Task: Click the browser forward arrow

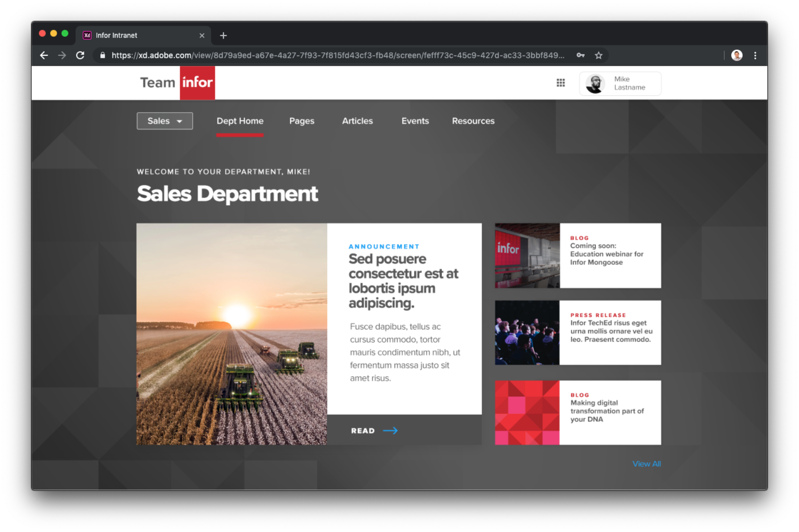Action: [62, 55]
